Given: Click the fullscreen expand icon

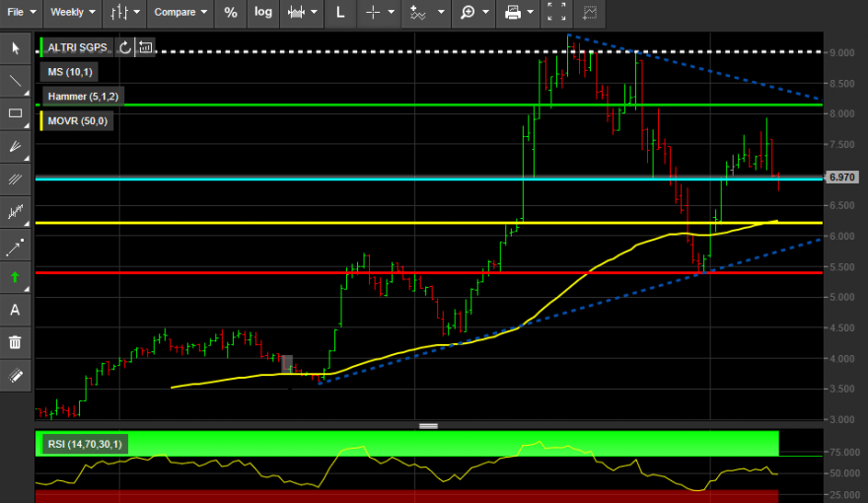Looking at the screenshot, I should tap(557, 12).
